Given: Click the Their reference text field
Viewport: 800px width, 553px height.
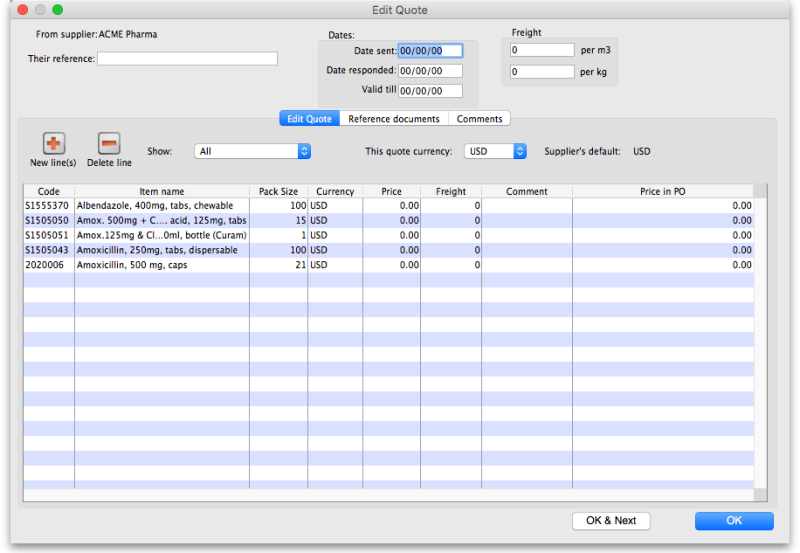Looking at the screenshot, I should (187, 59).
